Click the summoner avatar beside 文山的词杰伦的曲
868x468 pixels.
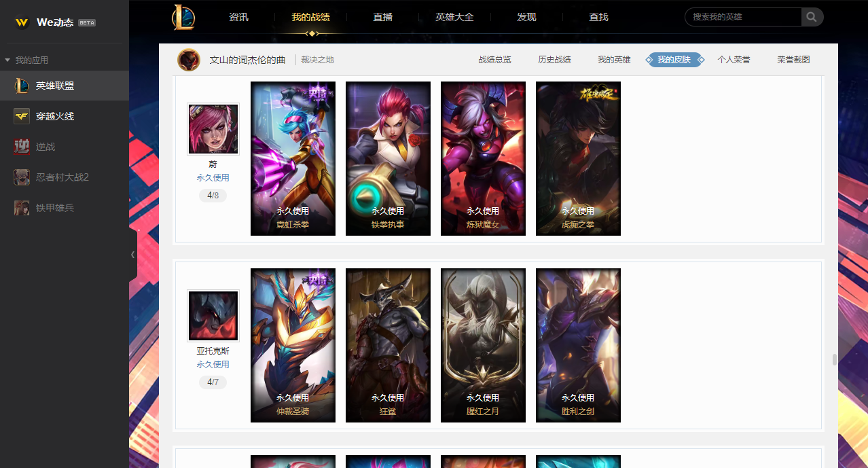(189, 60)
